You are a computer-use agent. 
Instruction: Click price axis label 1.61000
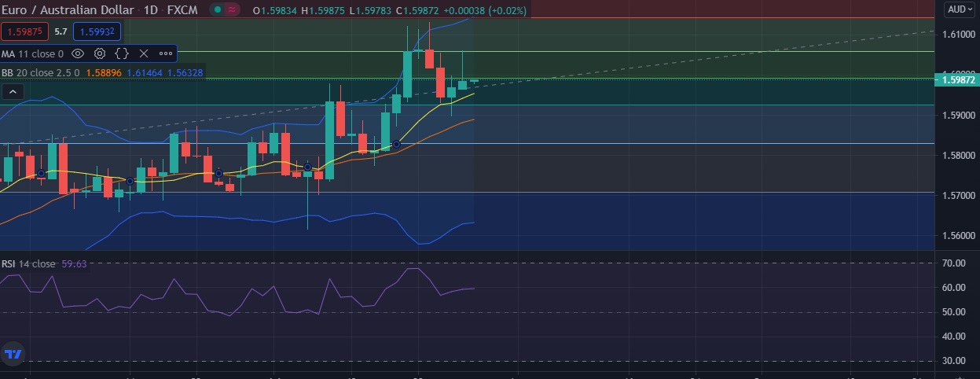coord(959,35)
